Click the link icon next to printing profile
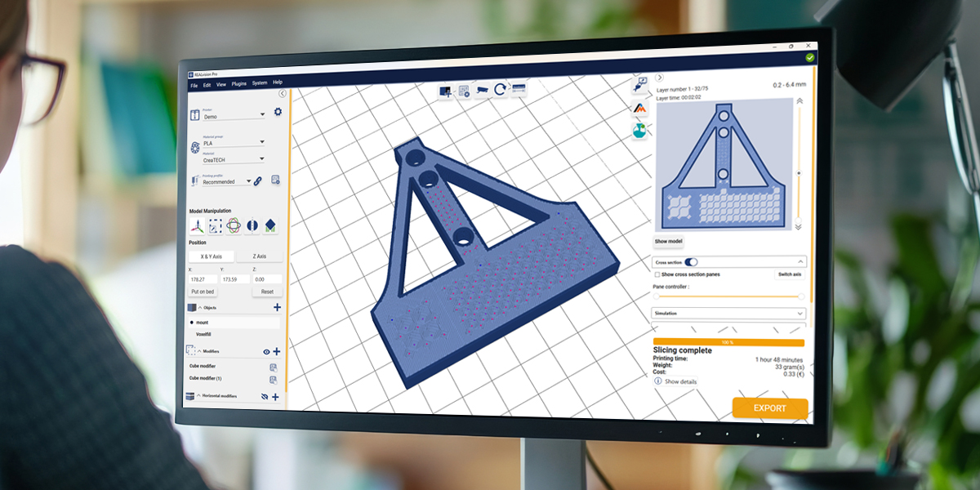 (258, 180)
